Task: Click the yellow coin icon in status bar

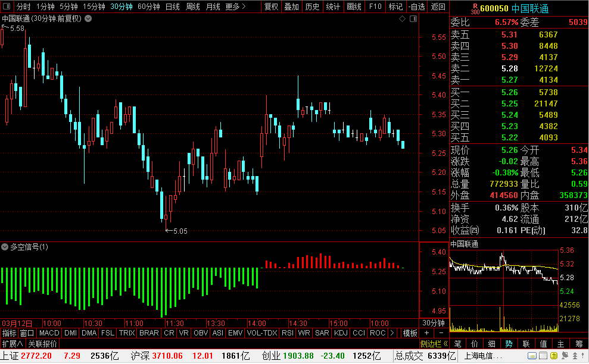Action: (554, 356)
